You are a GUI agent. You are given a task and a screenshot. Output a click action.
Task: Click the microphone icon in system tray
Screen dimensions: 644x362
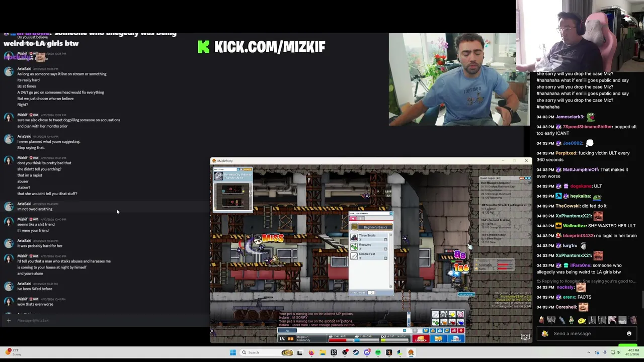click(605, 352)
